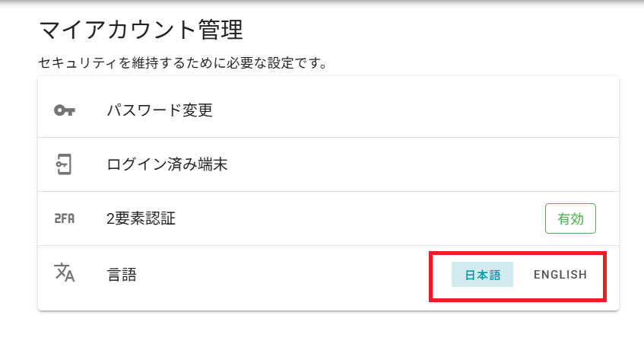This screenshot has height=360, width=644.
Task: Click the logged-in devices phone icon
Action: (x=65, y=164)
